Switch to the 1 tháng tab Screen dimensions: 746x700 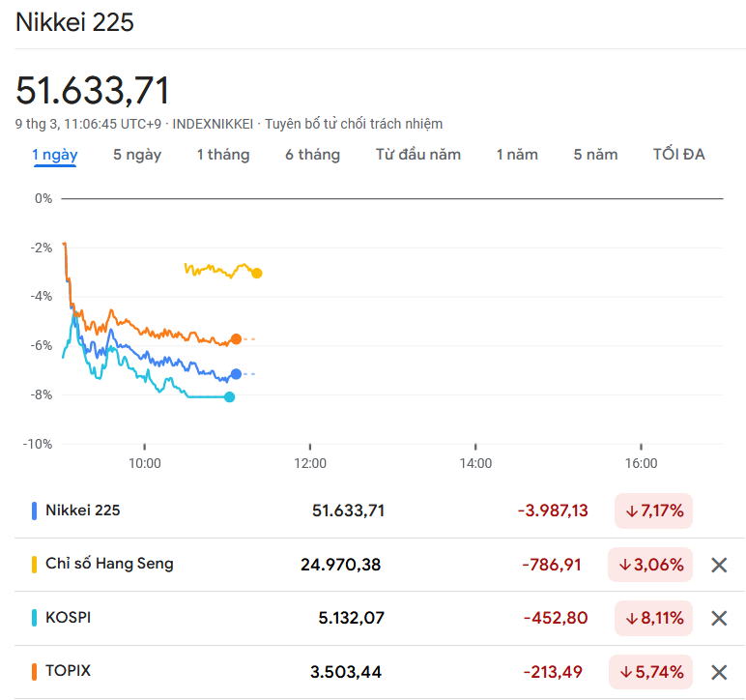point(223,155)
